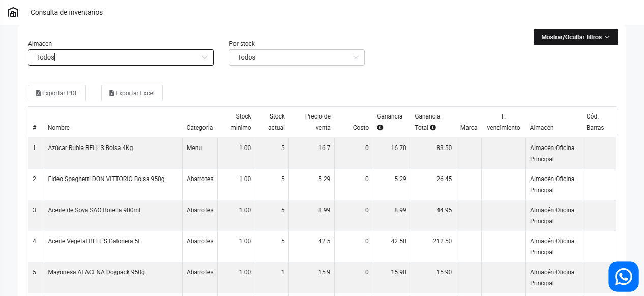The height and width of the screenshot is (296, 644).
Task: Click the Excel file icon
Action: [111, 93]
